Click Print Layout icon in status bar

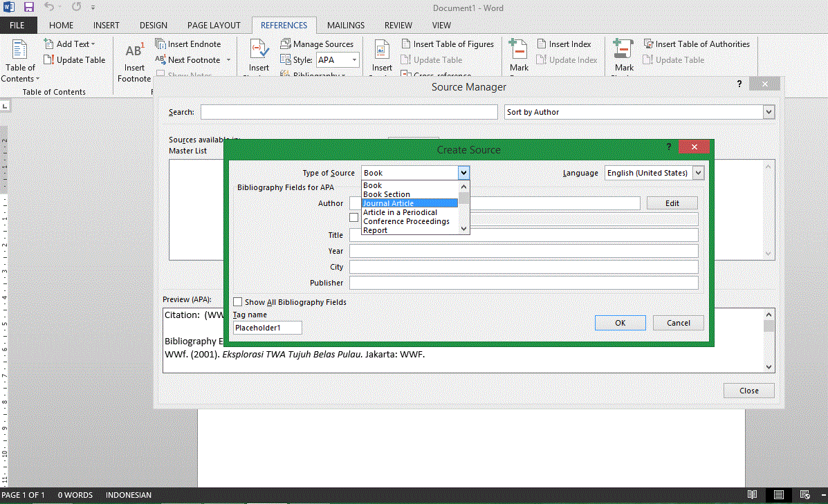(x=778, y=494)
